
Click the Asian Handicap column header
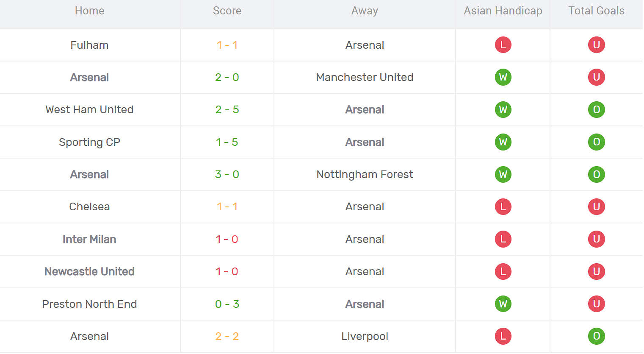coord(503,11)
